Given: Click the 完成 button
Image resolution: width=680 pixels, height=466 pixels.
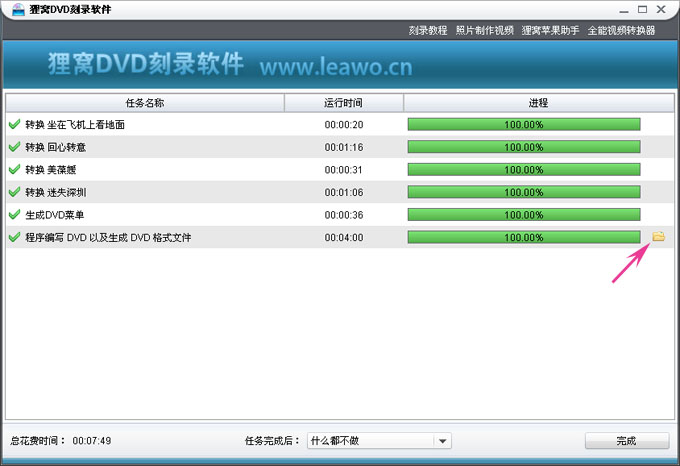Looking at the screenshot, I should [x=627, y=441].
